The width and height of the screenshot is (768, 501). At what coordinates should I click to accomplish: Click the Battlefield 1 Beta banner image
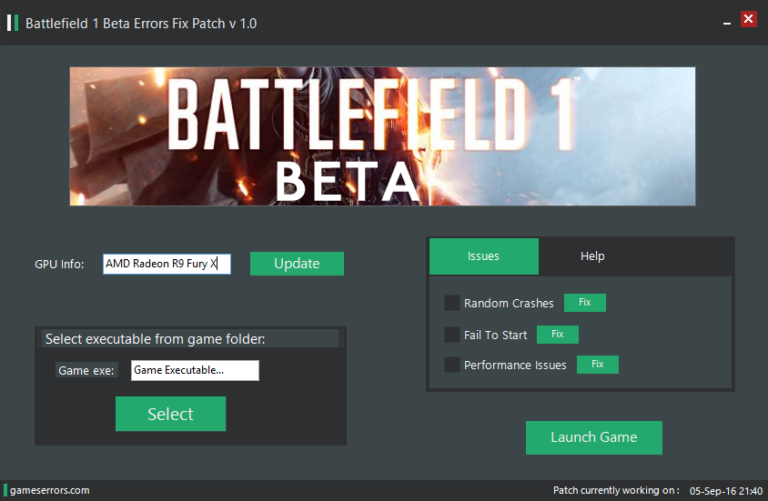[383, 136]
